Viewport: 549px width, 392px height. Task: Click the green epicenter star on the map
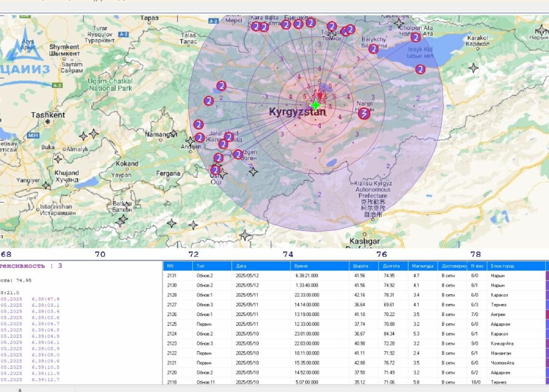pos(315,105)
